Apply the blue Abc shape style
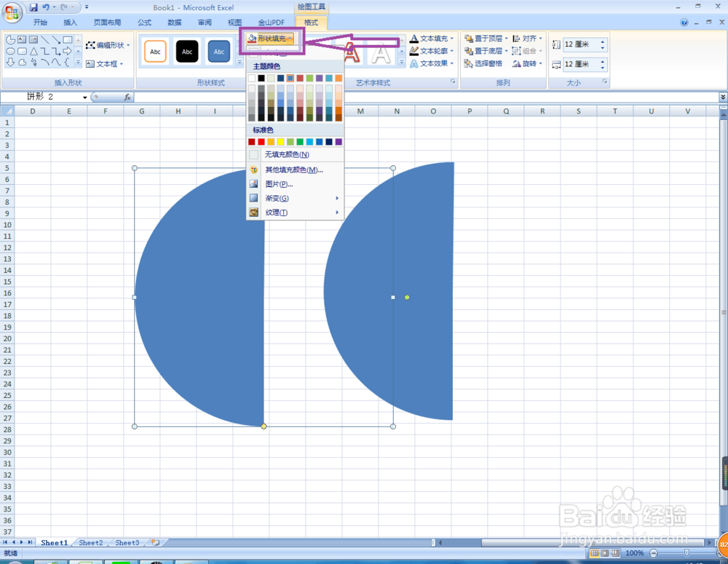 [x=218, y=51]
